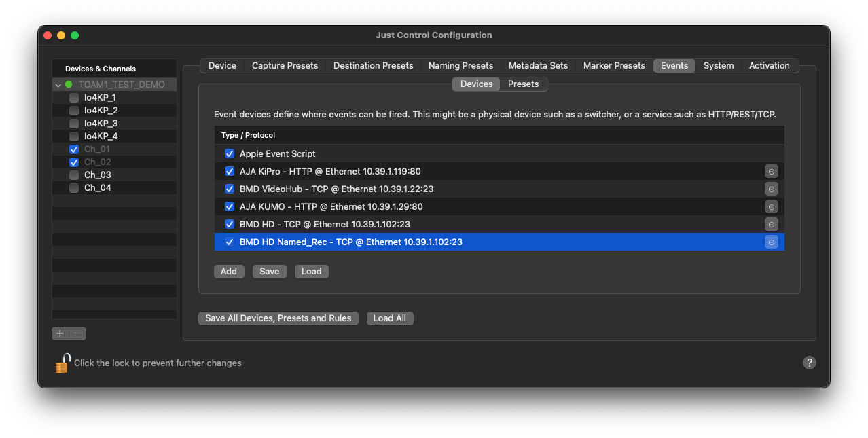Uncheck the BMD HD Named_Rec device checkbox
Viewport: 868px width, 438px height.
pyautogui.click(x=230, y=242)
